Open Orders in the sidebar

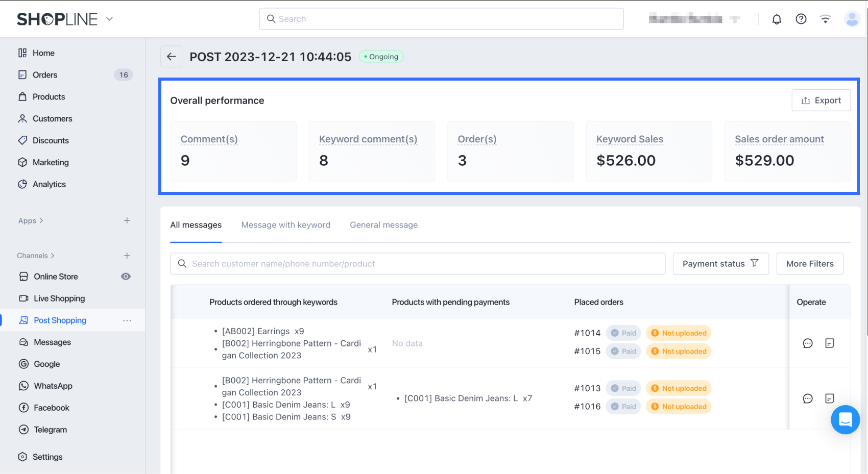tap(45, 75)
